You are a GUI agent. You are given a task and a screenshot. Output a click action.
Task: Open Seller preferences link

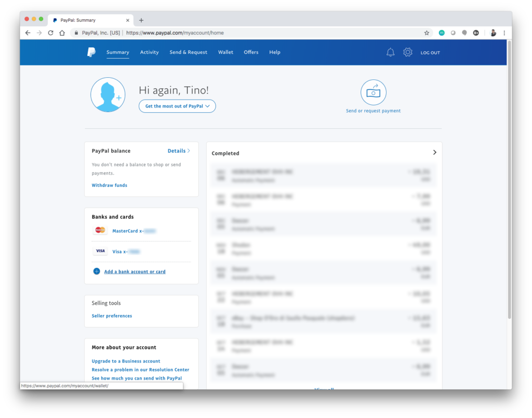[112, 316]
